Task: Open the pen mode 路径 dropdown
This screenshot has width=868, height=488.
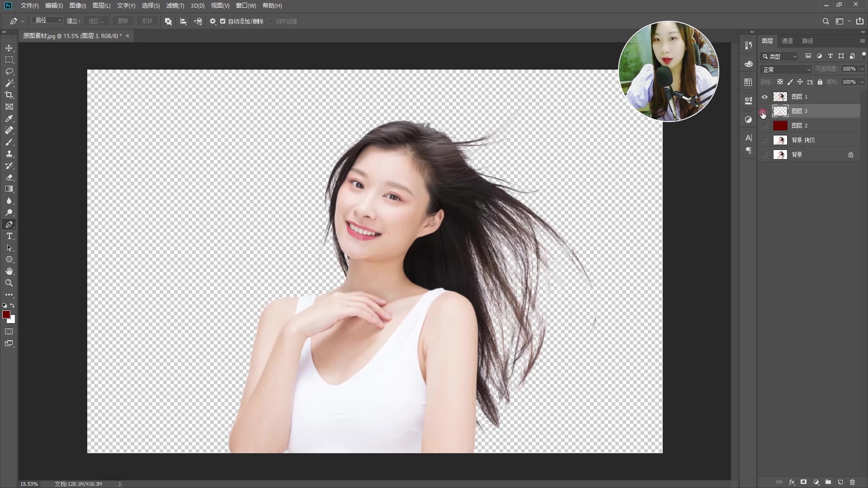Action: point(48,20)
